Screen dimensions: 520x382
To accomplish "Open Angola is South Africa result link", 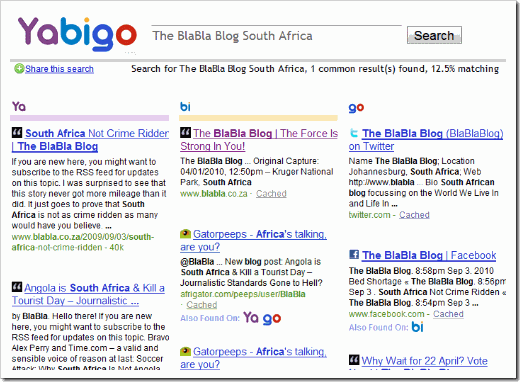I will click(88, 294).
